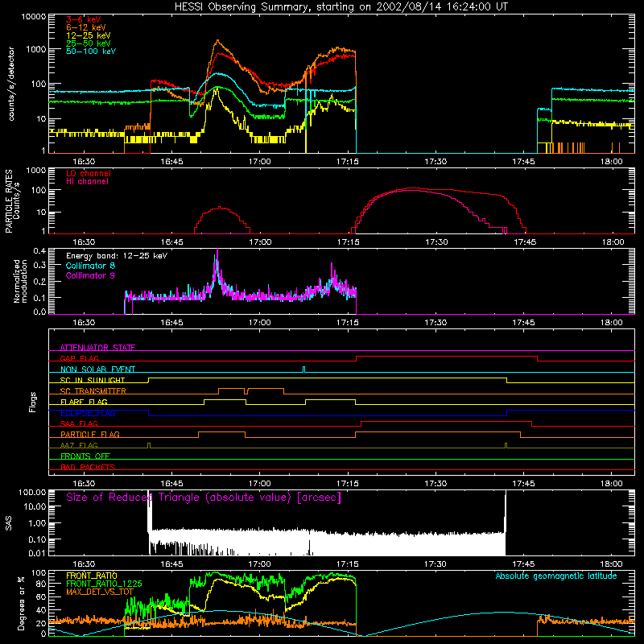Click the modulation spike at its highest point
The width and height of the screenshot is (644, 644).
click(x=217, y=250)
